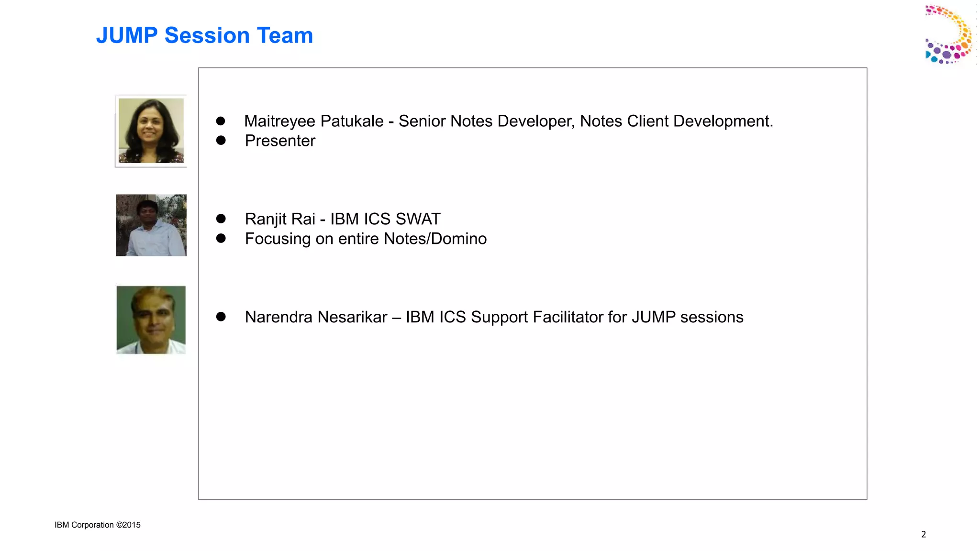
Task: Select the photo beside the Ranjit Rai entry
Action: click(151, 225)
